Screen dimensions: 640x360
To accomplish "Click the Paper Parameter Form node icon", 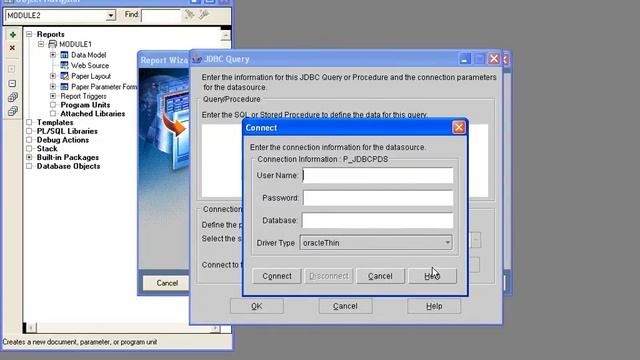I will [x=64, y=87].
